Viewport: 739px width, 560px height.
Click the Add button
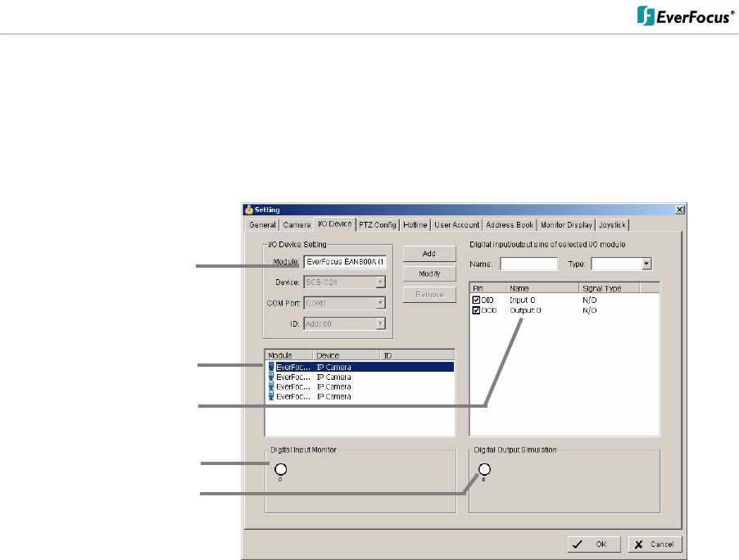pos(429,253)
